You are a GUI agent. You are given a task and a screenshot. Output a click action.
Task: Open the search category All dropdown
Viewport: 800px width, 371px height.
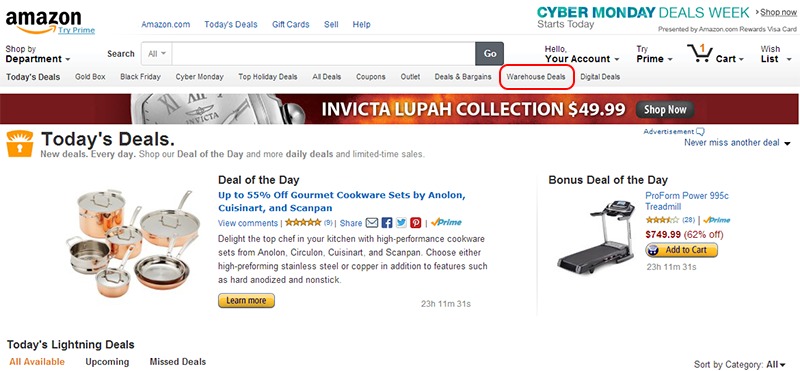click(157, 54)
